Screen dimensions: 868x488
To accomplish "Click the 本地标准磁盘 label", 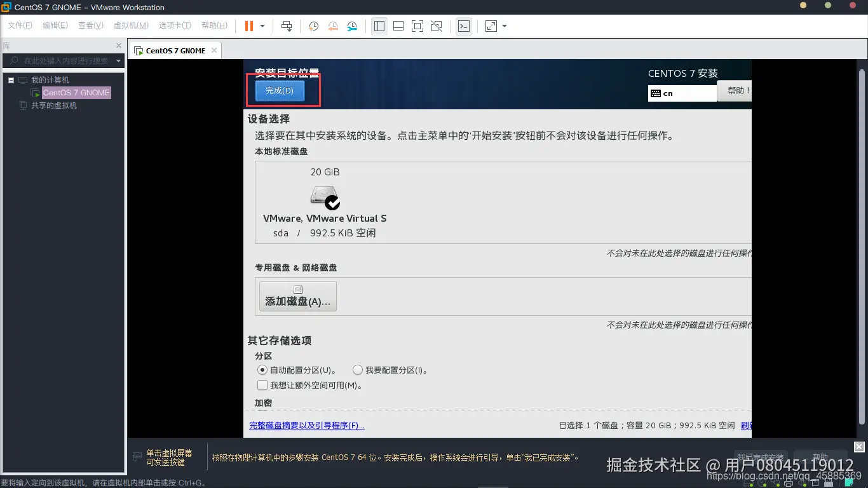I will (x=281, y=152).
